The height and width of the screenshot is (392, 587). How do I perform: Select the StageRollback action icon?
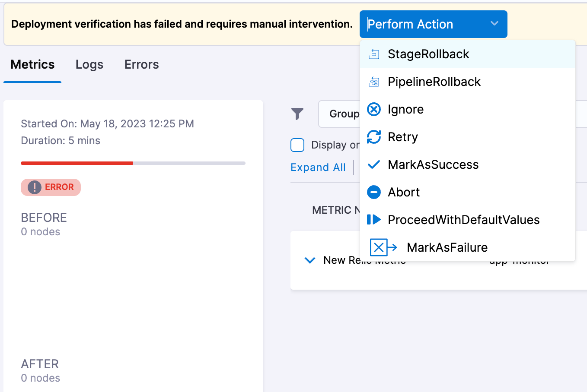coord(374,54)
